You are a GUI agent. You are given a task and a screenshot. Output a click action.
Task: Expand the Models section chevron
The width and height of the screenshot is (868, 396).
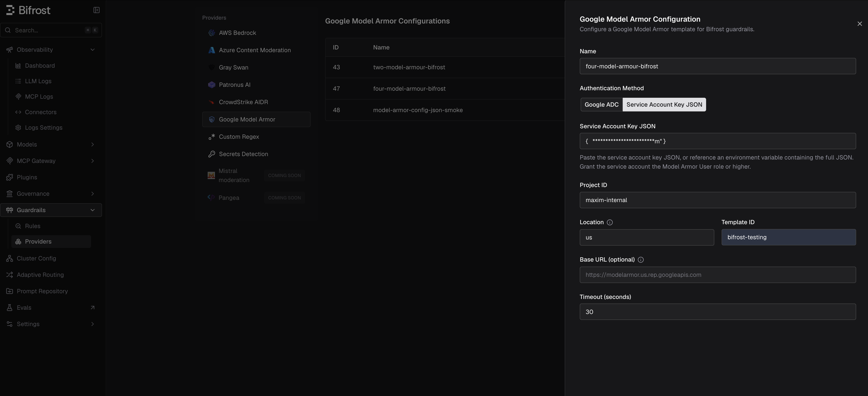93,144
